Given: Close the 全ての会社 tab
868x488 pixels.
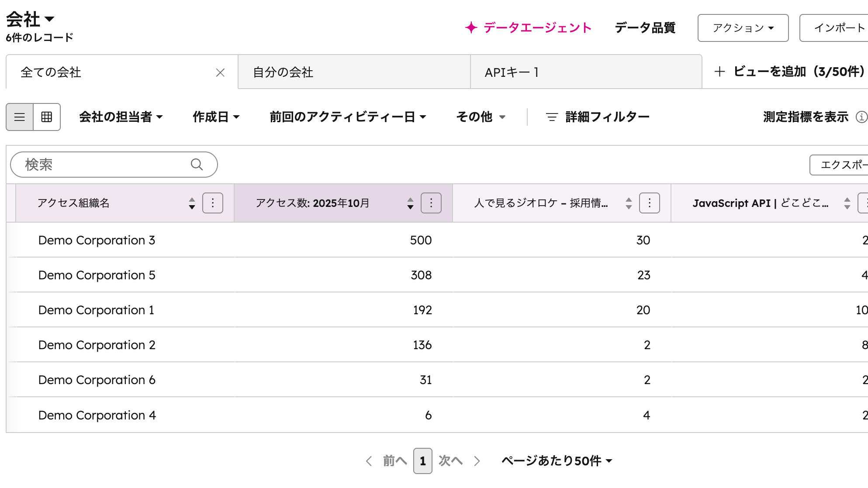Looking at the screenshot, I should [x=220, y=72].
